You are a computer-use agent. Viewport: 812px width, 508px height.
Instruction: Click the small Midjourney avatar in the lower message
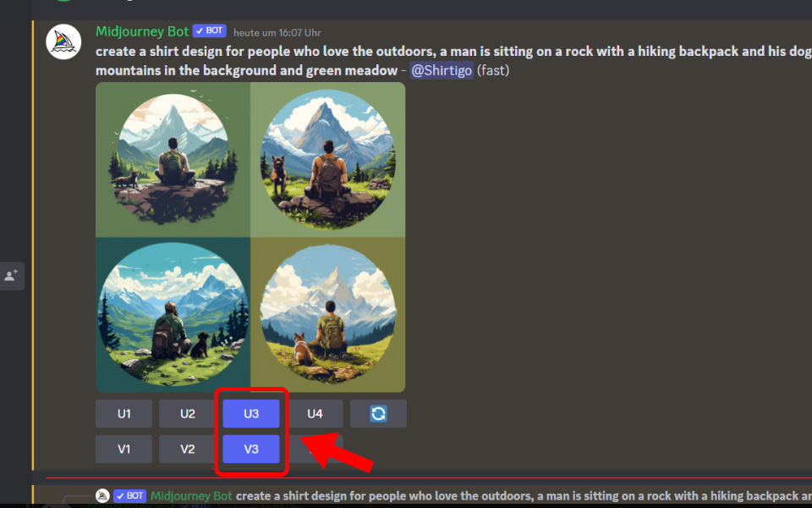tap(102, 496)
